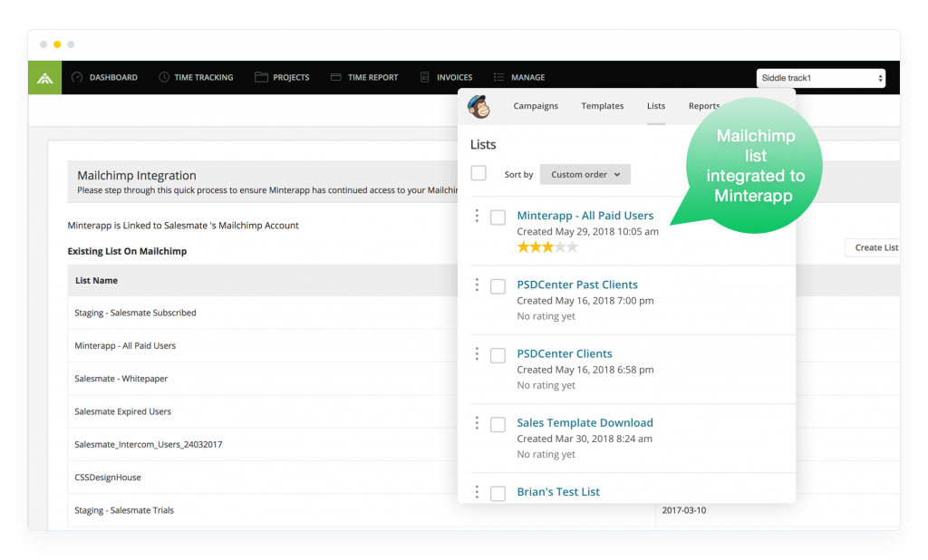
Task: Click the Mailchimp monkey logo
Action: [478, 107]
